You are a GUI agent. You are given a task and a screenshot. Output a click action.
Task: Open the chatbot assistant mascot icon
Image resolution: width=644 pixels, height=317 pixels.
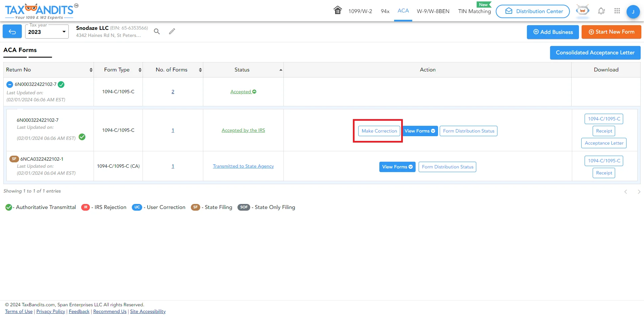(583, 11)
